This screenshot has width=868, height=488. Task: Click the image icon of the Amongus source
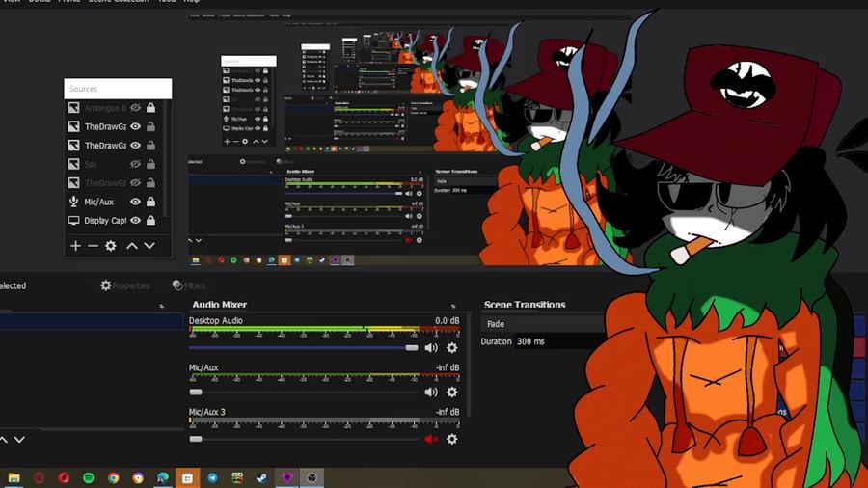(x=73, y=107)
